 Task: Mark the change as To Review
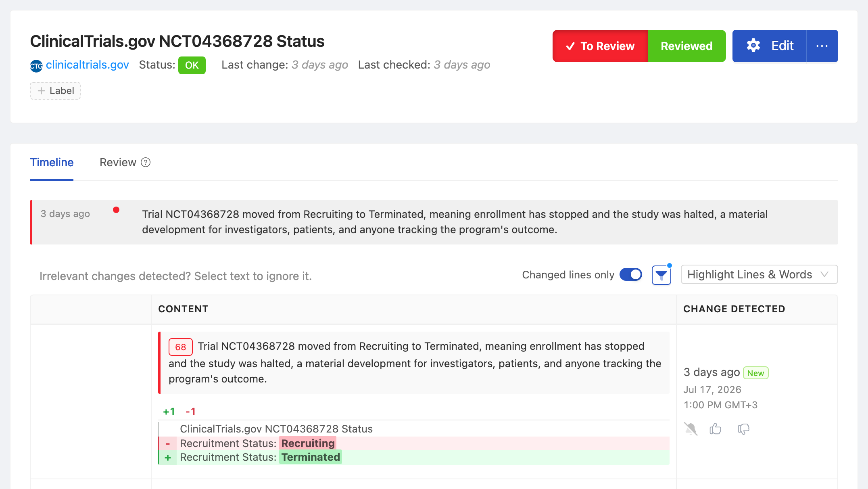[600, 46]
